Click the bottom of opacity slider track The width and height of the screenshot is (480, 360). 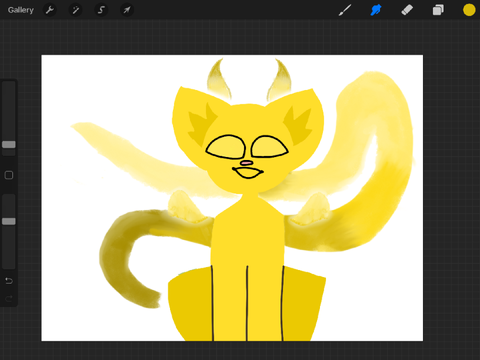pyautogui.click(x=9, y=265)
